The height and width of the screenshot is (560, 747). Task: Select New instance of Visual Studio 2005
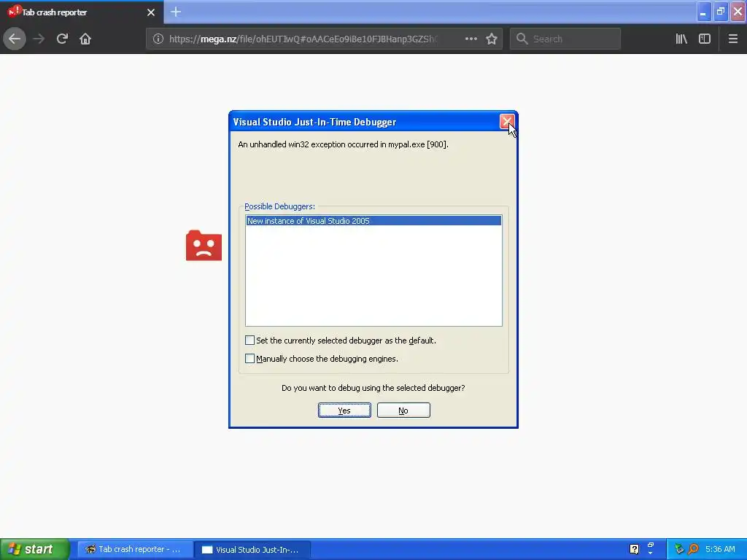[x=373, y=220]
